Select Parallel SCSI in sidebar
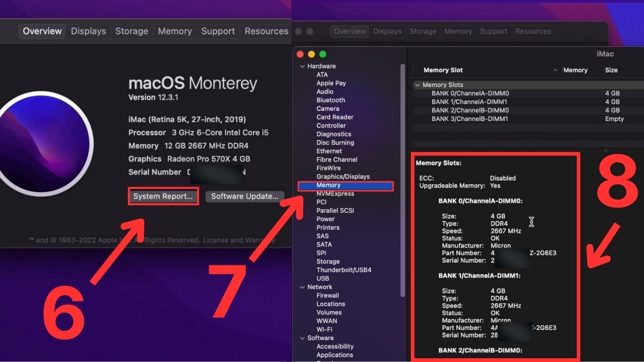Image resolution: width=644 pixels, height=362 pixels. 335,211
